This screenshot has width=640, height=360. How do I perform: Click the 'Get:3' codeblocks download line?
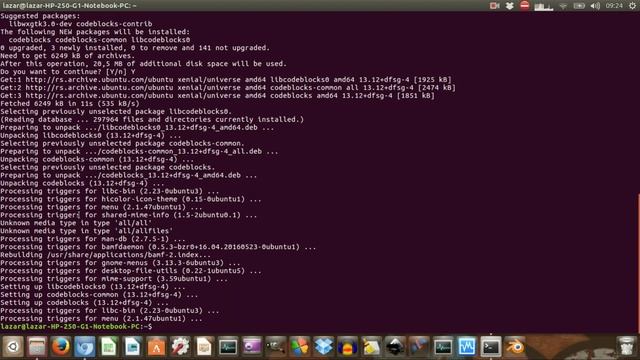point(217,96)
